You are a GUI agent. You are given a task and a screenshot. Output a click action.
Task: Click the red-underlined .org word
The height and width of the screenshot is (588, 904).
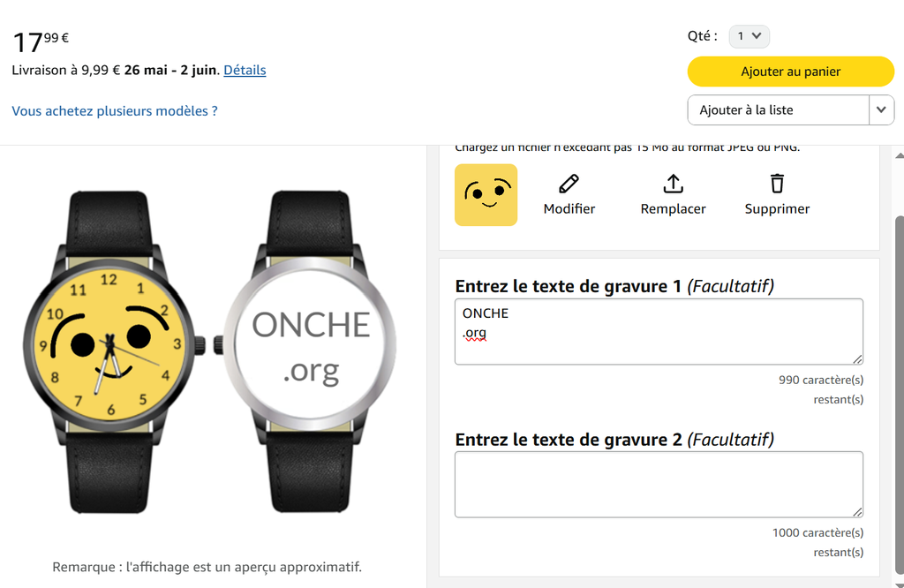tap(475, 334)
